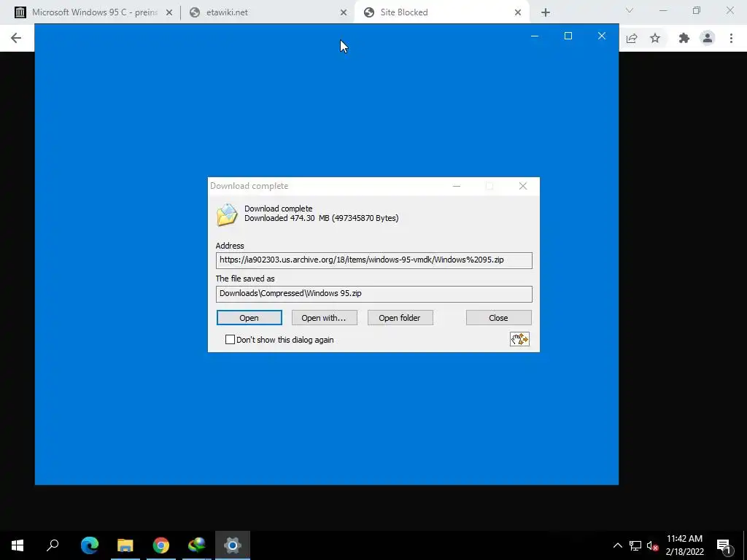747x560 pixels.
Task: Open the downloaded Windows 95.zip file
Action: tap(249, 318)
